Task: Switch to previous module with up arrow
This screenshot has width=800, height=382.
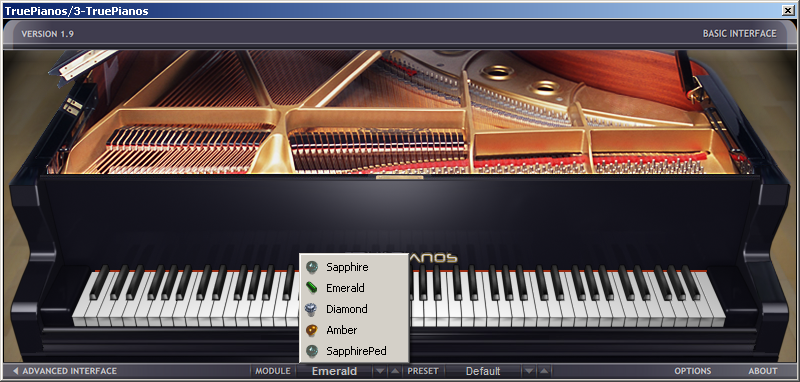Action: 394,371
